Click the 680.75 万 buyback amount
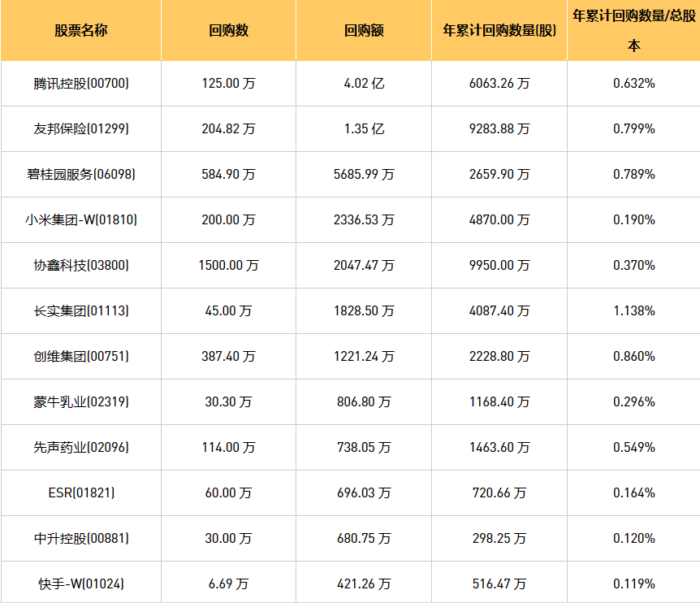 click(364, 539)
